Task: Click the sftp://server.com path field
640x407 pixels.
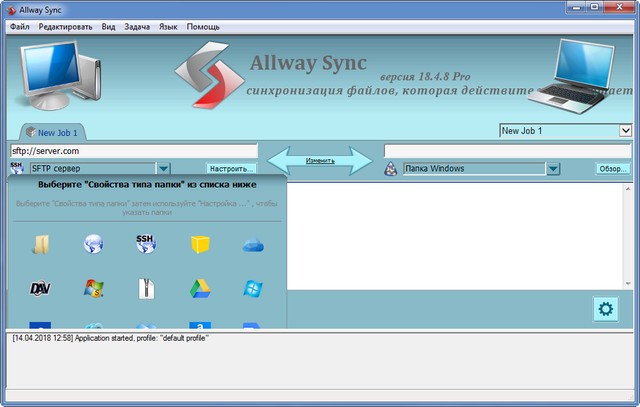Action: 134,151
